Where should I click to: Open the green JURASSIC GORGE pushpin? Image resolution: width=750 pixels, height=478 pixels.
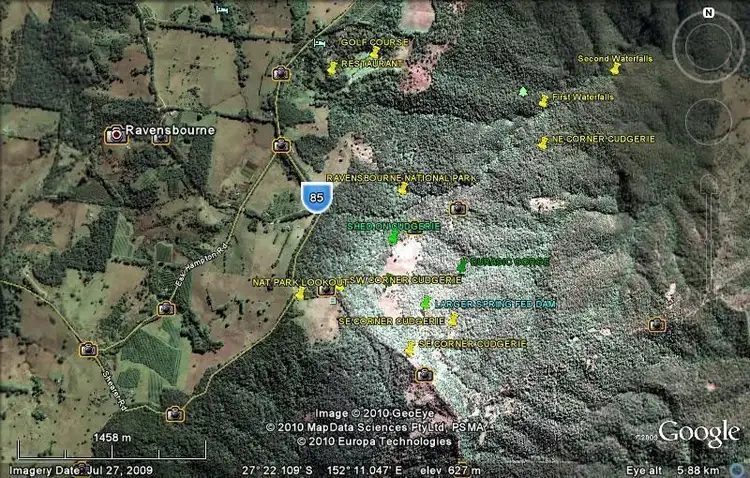(x=462, y=266)
